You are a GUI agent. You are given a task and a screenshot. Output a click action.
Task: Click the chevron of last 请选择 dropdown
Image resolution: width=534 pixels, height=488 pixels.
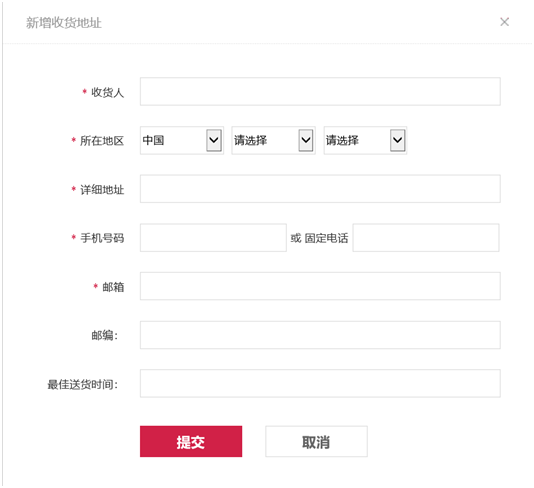click(397, 140)
